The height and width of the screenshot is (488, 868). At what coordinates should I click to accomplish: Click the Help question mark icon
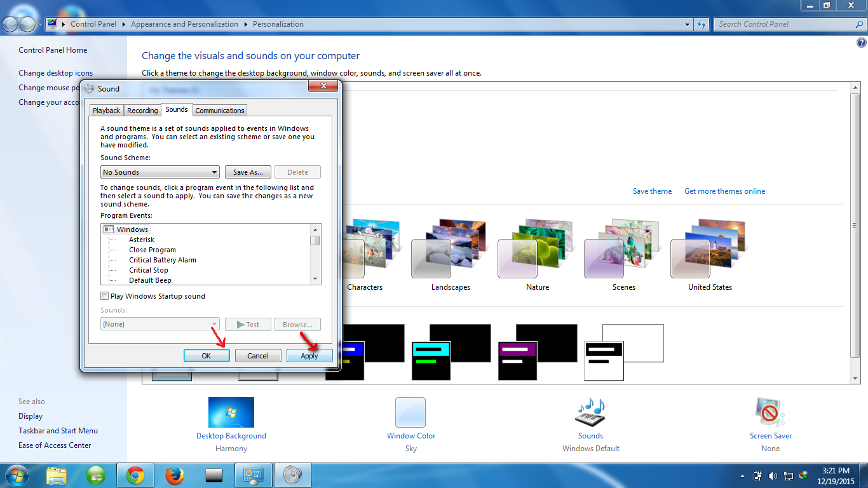pos(862,43)
